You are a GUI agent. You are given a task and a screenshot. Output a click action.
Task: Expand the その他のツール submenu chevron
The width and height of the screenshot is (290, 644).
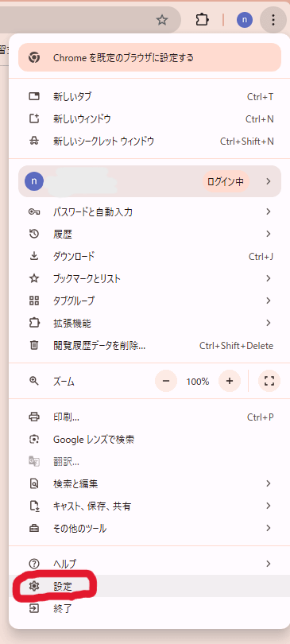point(269,528)
